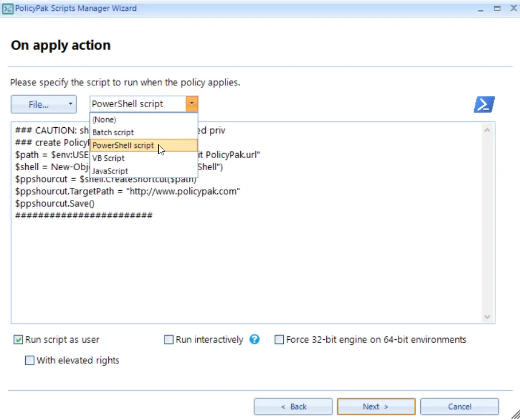
Task: Tick Force 32-bit engine on 64-bit environments
Action: 279,339
